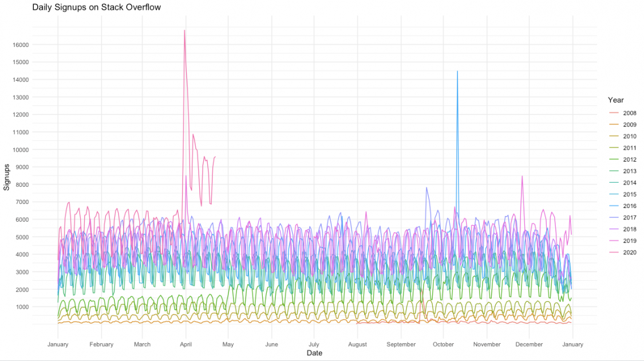This screenshot has width=644, height=361.
Task: Select the 2008 legend color line
Action: coord(614,113)
